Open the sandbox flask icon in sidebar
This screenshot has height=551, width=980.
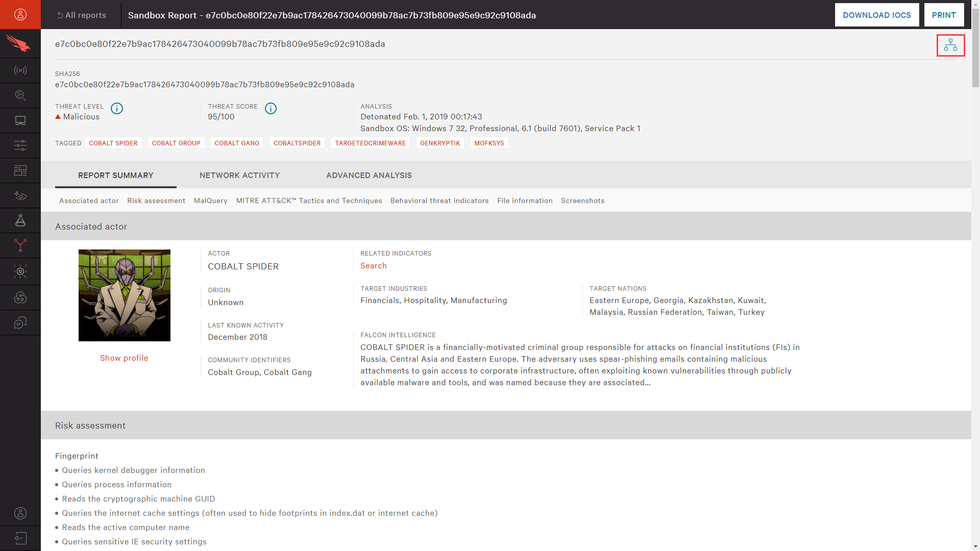pos(20,220)
